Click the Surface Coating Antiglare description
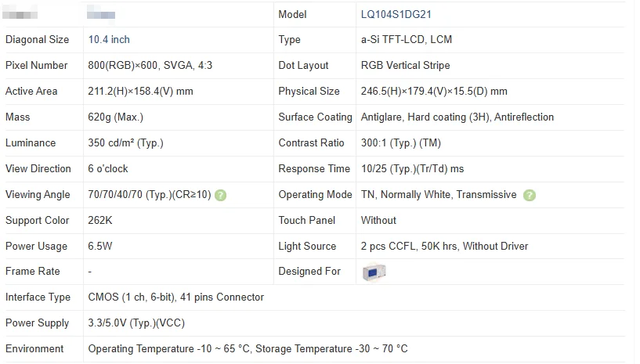The height and width of the screenshot is (364, 640). [457, 117]
